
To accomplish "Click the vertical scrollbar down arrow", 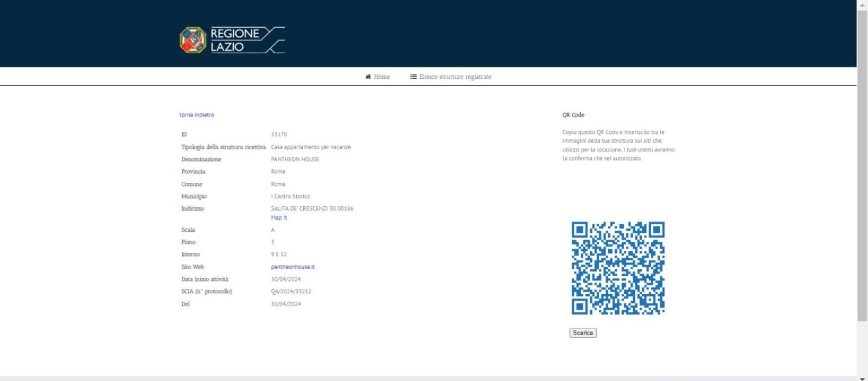I will coord(862,378).
